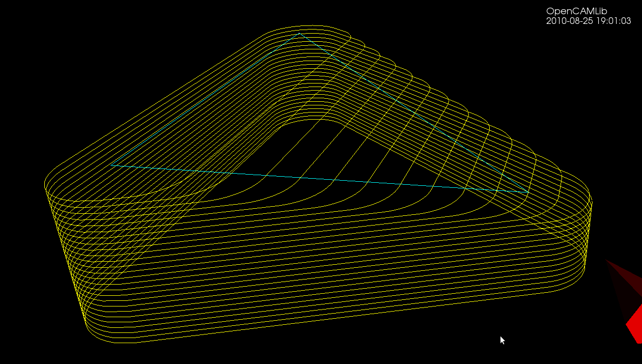
Task: Click the white mouse pointer arrow
Action: (x=503, y=341)
